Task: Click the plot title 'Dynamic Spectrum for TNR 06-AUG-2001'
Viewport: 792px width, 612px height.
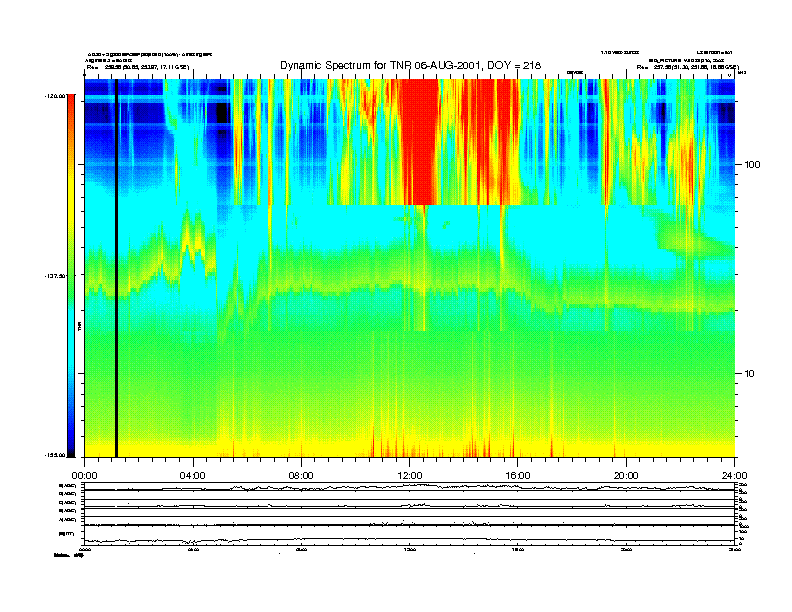Action: 410,65
